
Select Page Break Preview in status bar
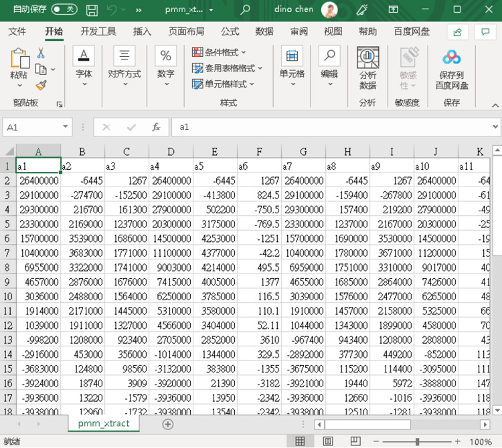click(355, 441)
